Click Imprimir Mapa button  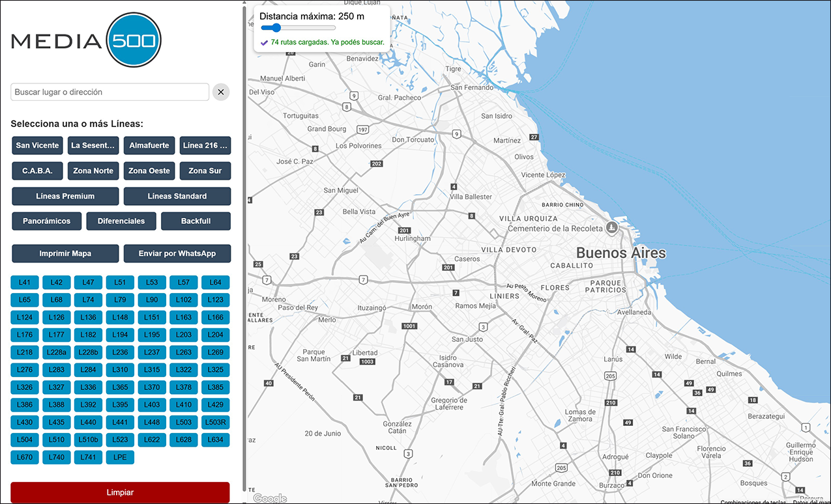(65, 253)
